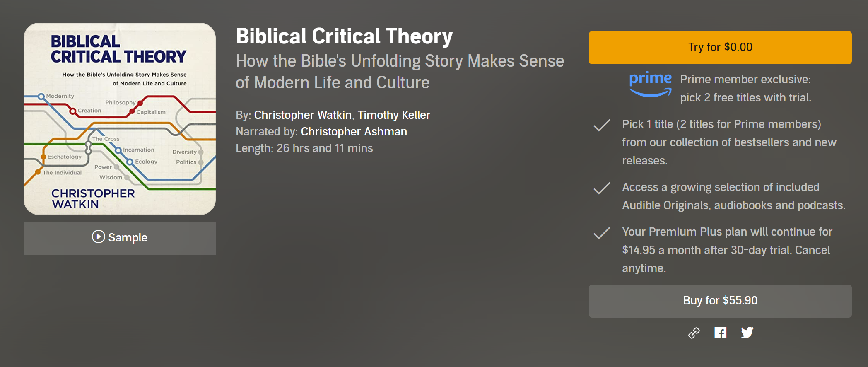Image resolution: width=868 pixels, height=367 pixels.
Task: Start the trial with Try for $0.00
Action: coord(720,47)
